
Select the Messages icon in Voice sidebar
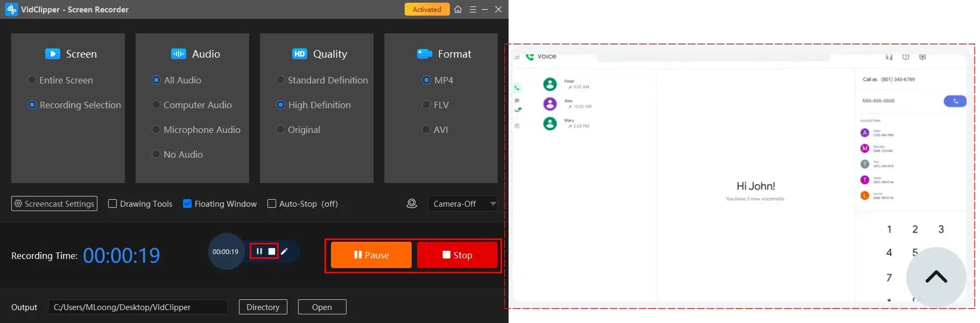[x=517, y=101]
